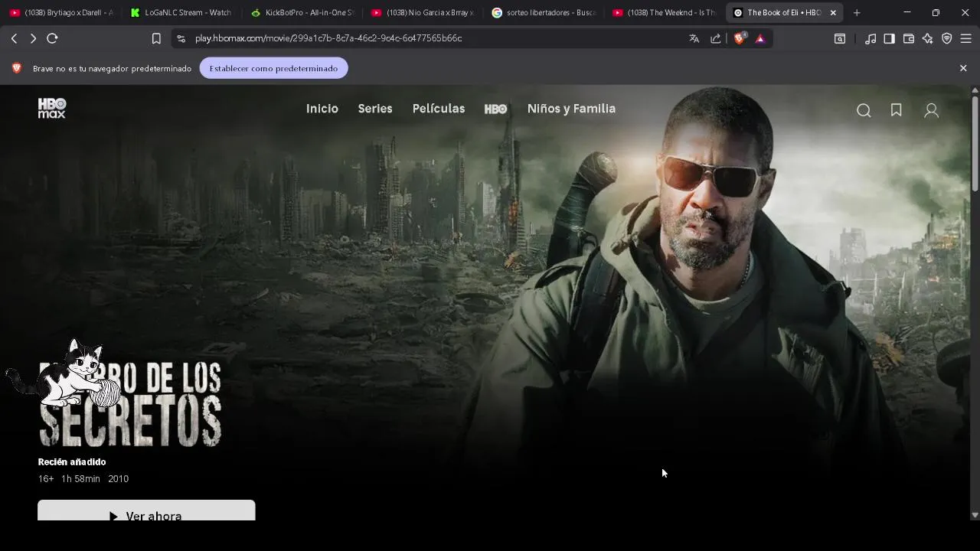Open HBO Max search

click(x=864, y=110)
